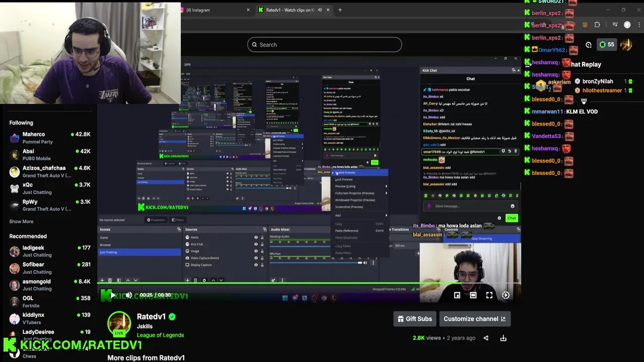Expand the Add submenu in context menu

point(360,215)
